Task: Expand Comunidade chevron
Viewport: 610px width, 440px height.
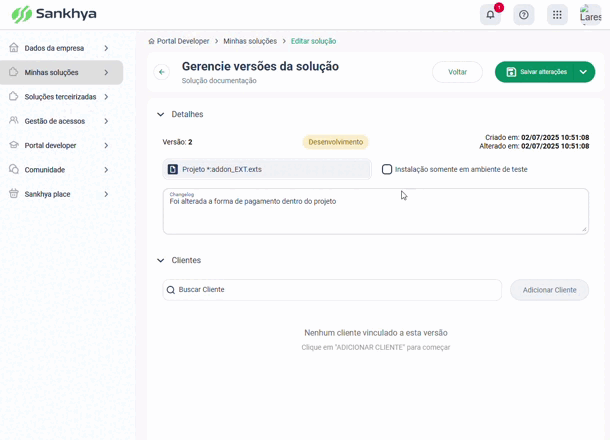Action: click(106, 170)
